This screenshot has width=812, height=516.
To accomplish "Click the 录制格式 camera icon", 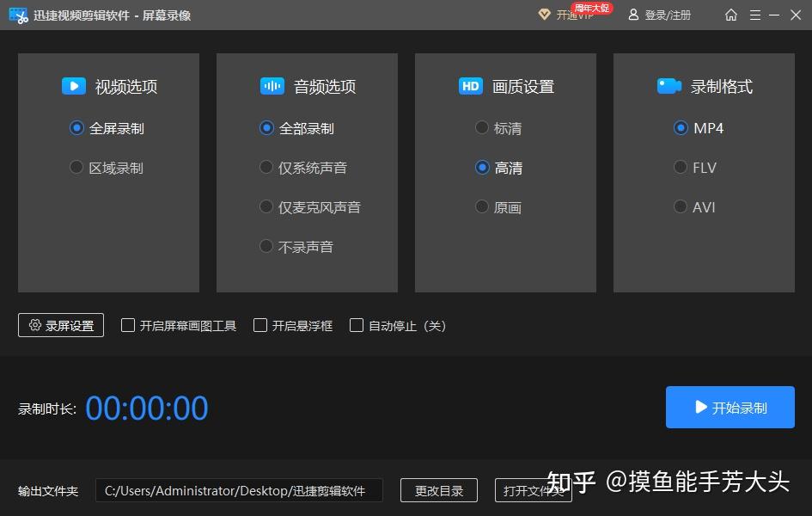I will pyautogui.click(x=669, y=86).
